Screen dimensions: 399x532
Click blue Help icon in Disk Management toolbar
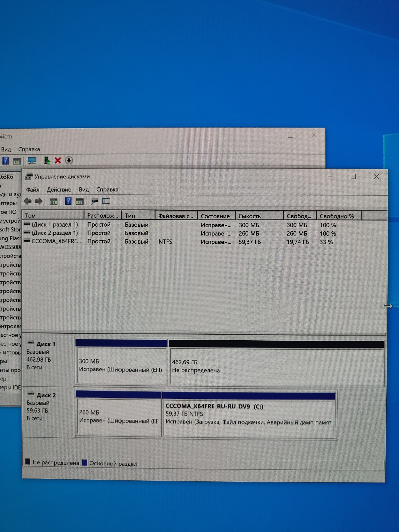pos(68,201)
